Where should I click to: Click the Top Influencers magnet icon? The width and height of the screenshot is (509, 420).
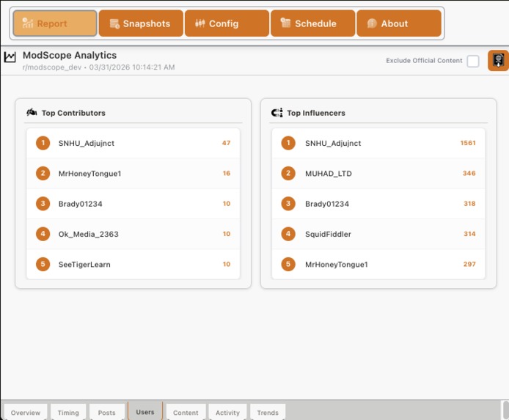[x=277, y=113]
